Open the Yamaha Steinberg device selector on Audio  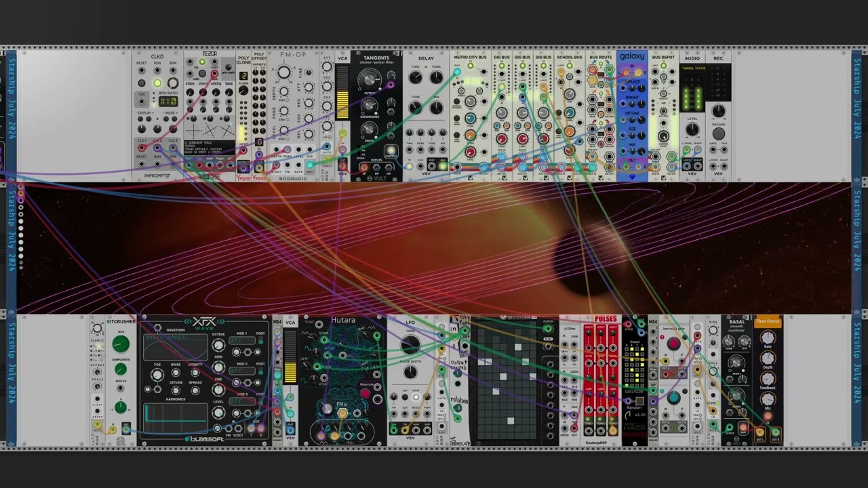point(692,68)
